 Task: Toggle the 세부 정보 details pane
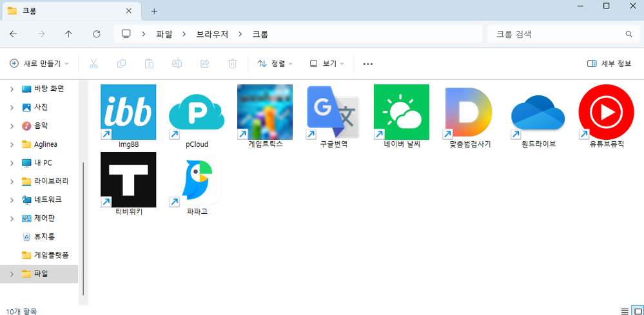[x=609, y=64]
